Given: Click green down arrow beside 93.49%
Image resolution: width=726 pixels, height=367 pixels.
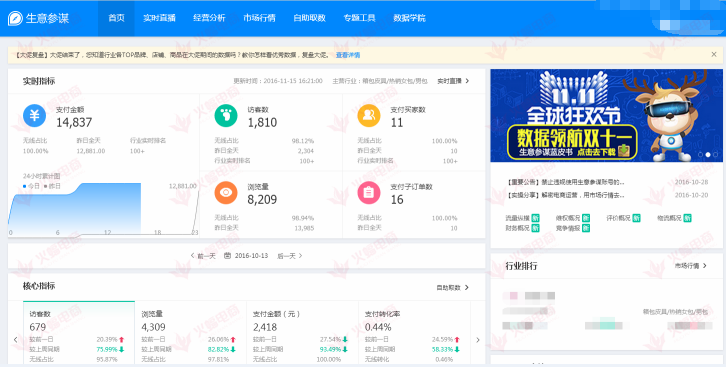Looking at the screenshot, I should pos(345,349).
